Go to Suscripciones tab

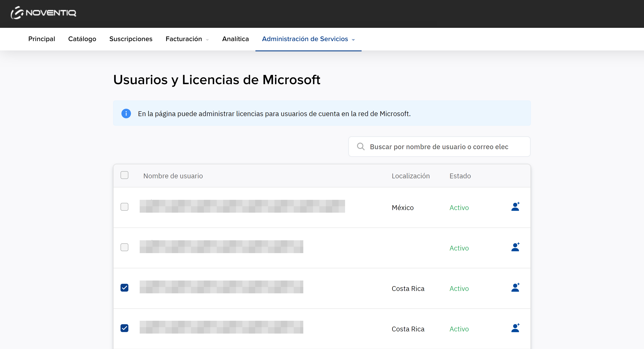tap(131, 39)
